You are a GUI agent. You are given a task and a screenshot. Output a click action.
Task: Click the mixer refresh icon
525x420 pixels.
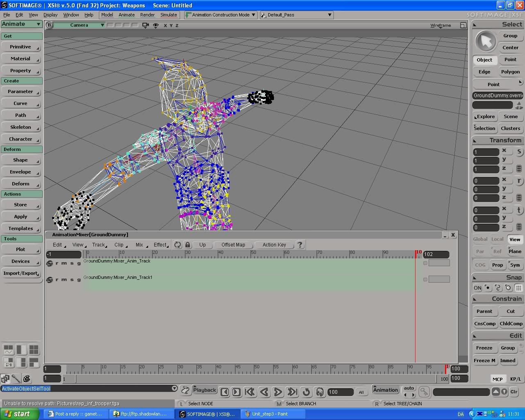178,245
